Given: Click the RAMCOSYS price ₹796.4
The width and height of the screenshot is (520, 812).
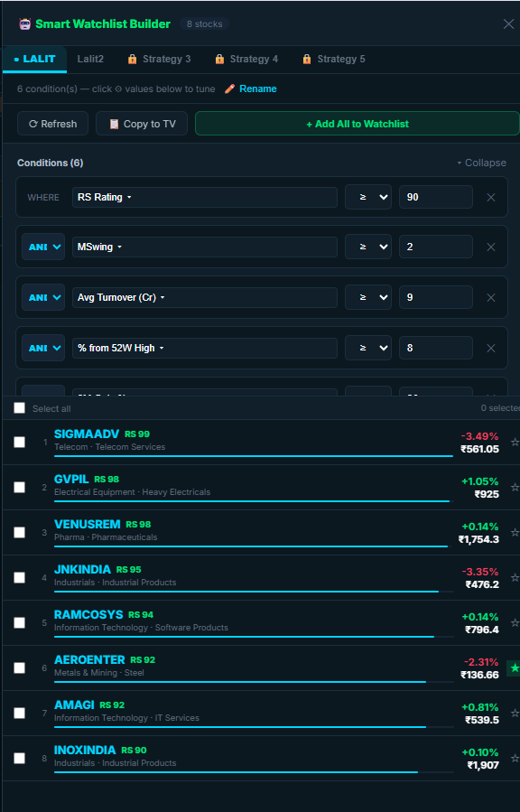Looking at the screenshot, I should [x=482, y=630].
